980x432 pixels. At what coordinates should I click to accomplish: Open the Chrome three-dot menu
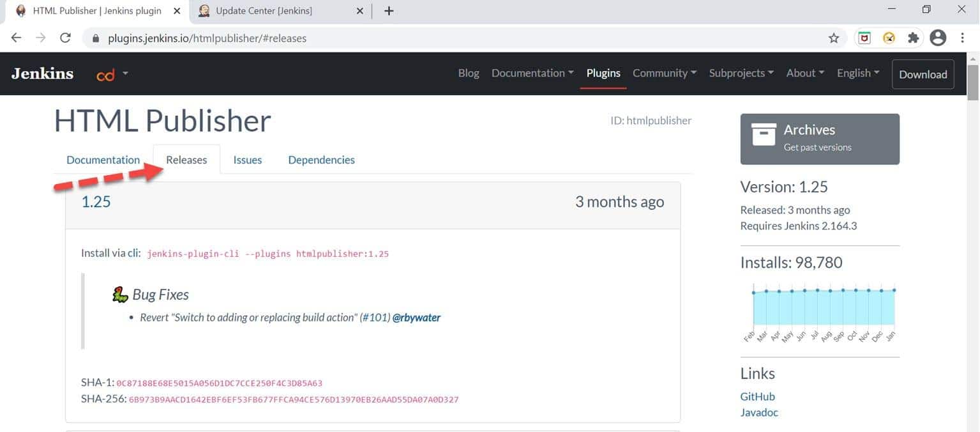[x=963, y=38]
